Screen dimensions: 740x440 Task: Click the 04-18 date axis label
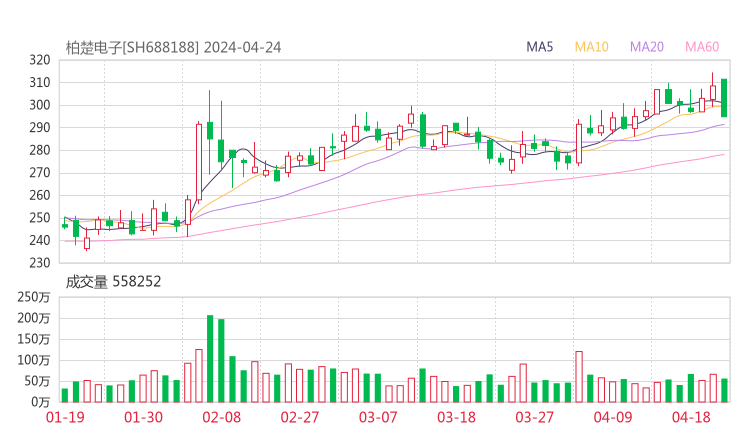pos(691,417)
